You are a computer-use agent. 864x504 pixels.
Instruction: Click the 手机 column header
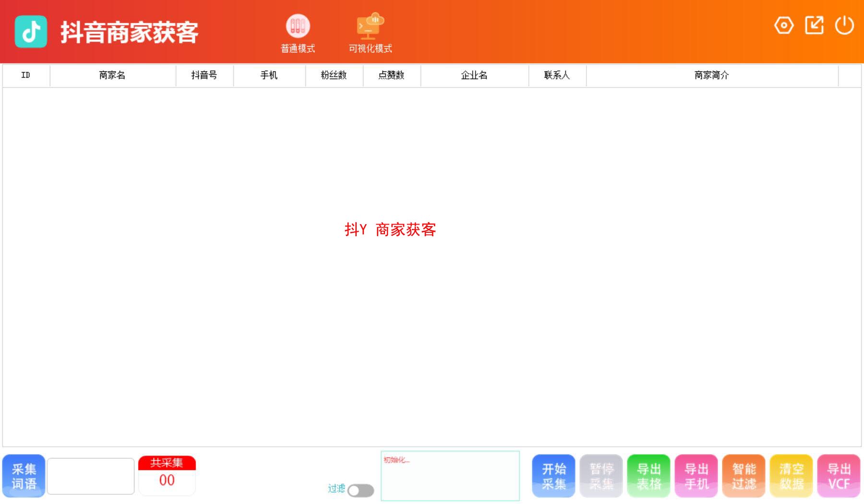coord(269,75)
